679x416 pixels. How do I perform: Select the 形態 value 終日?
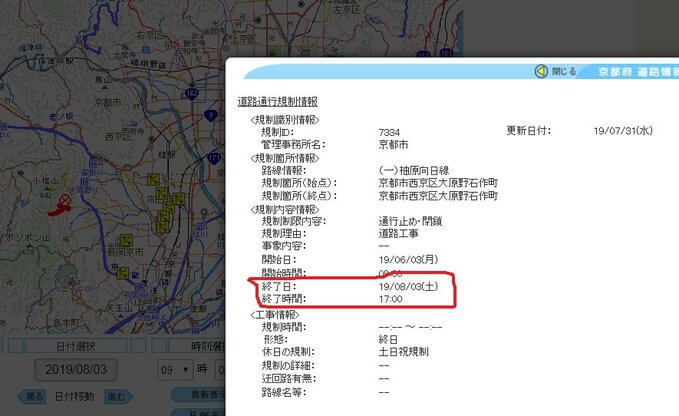[x=388, y=340]
